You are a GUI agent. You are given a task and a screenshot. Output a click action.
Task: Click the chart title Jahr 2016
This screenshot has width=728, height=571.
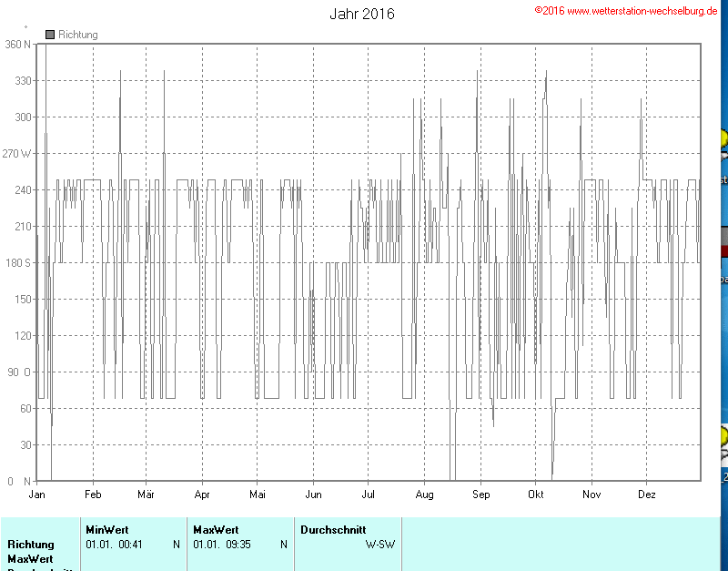point(362,14)
